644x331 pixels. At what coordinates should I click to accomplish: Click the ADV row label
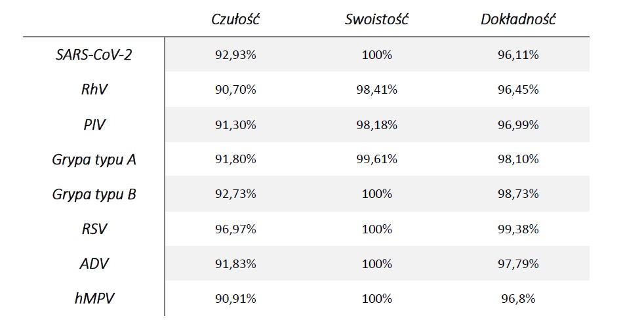pyautogui.click(x=94, y=263)
